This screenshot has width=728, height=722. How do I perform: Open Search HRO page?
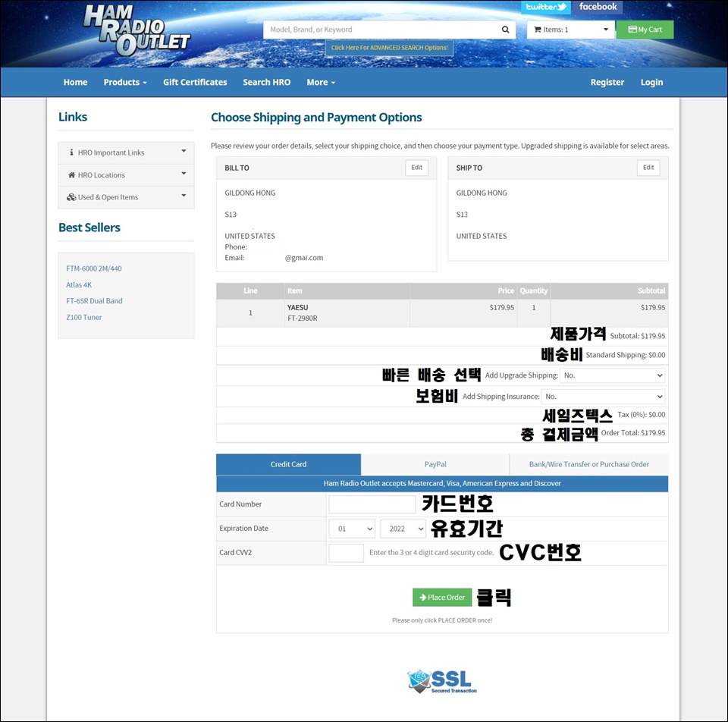coord(266,82)
